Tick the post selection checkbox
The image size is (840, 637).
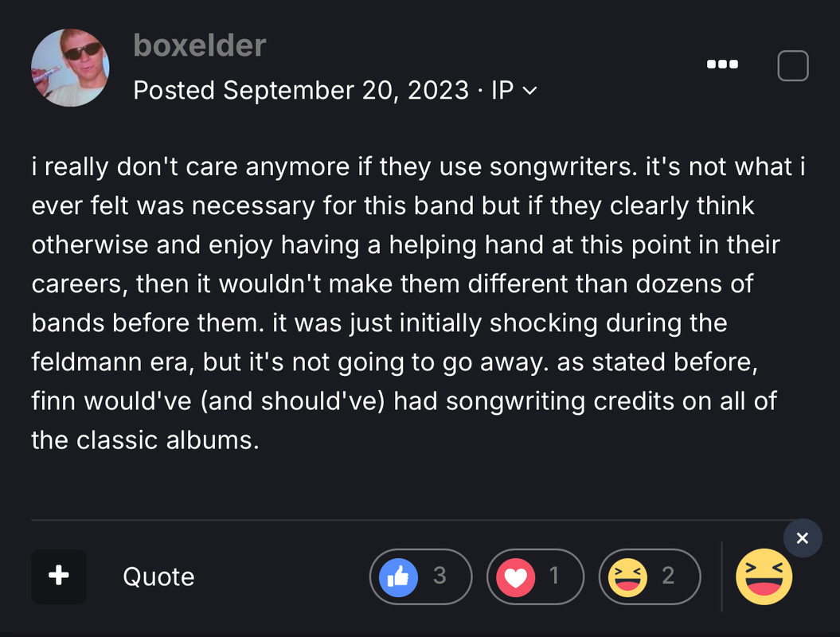point(793,66)
